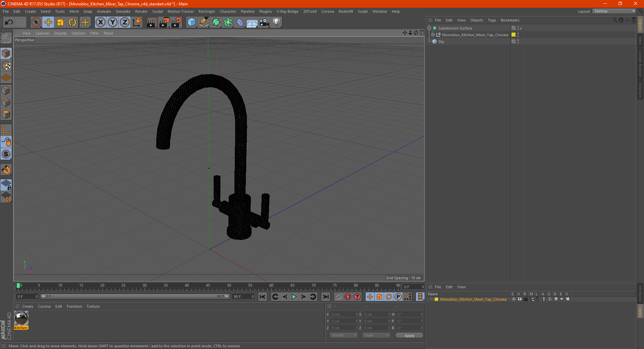Click the X position 0 cm field
The height and width of the screenshot is (349, 644).
coord(344,314)
